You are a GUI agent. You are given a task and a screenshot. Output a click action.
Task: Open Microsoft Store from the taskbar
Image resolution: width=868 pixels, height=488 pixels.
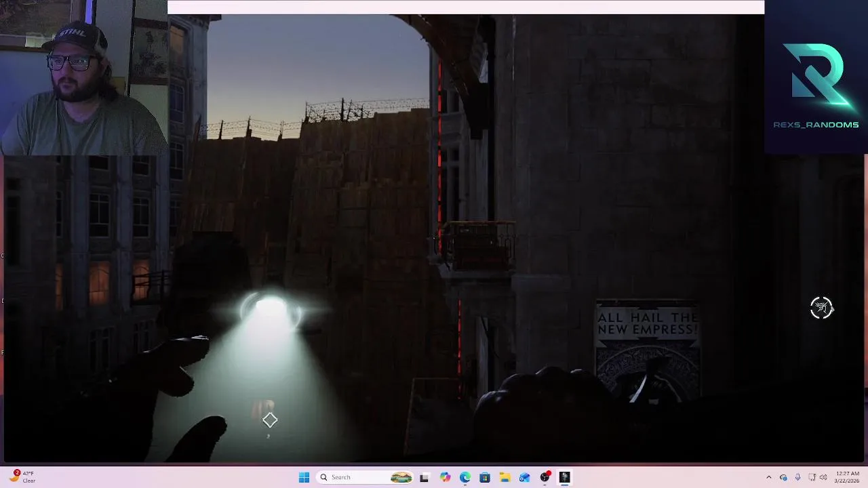point(485,477)
